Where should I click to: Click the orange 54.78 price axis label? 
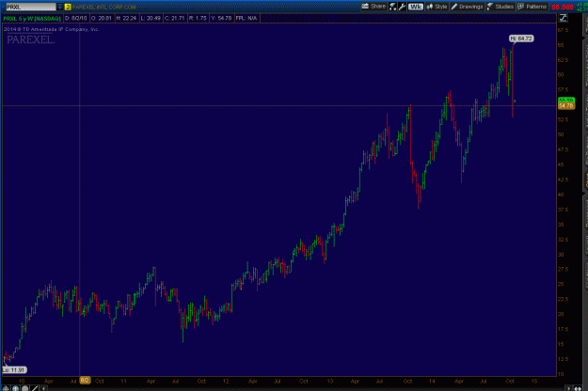pyautogui.click(x=565, y=106)
